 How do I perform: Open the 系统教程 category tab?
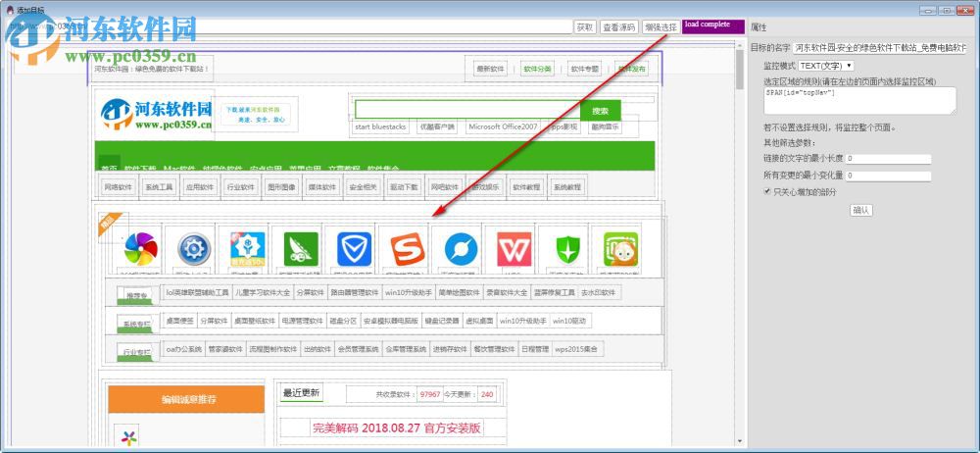click(566, 187)
